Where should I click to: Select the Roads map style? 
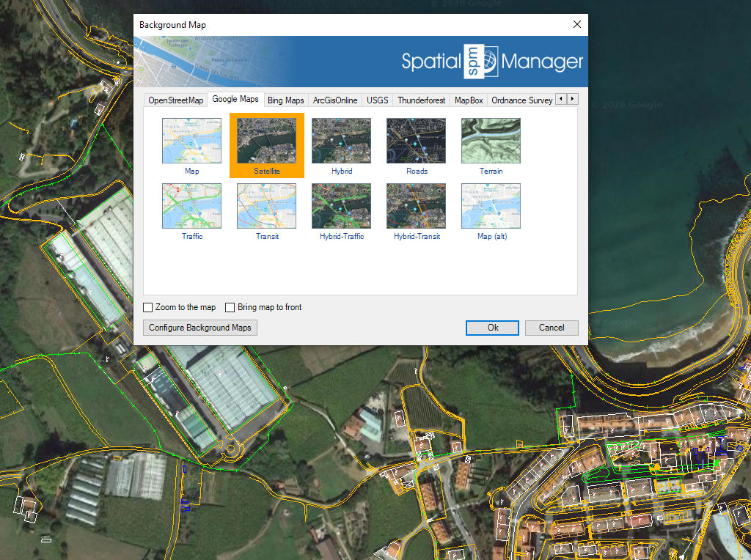coord(416,141)
